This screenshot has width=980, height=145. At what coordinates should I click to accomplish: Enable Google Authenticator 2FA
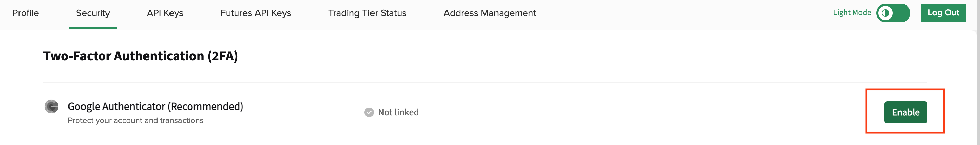(x=905, y=112)
